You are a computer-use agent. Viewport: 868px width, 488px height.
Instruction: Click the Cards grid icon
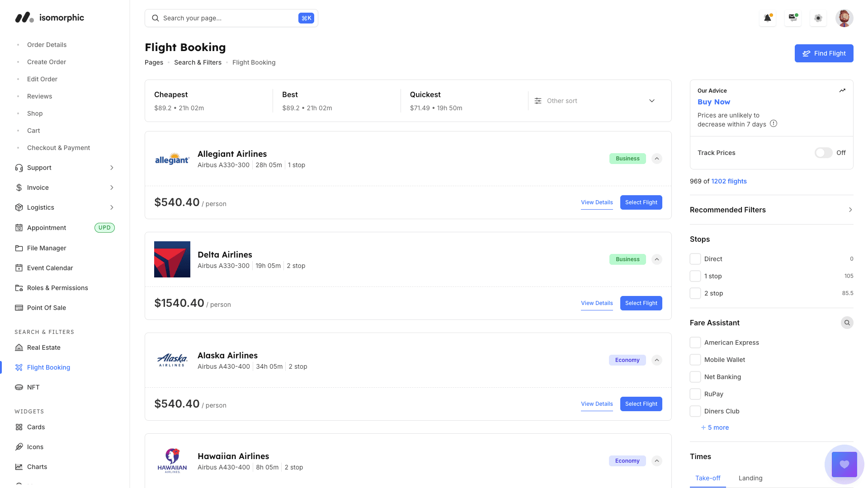pos(19,427)
